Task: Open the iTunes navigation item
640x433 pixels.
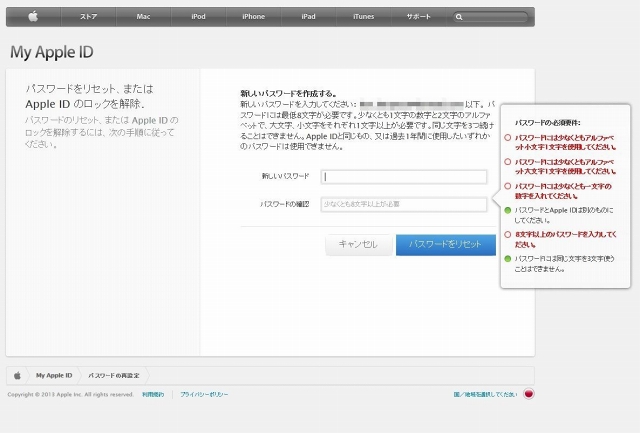Action: click(363, 17)
